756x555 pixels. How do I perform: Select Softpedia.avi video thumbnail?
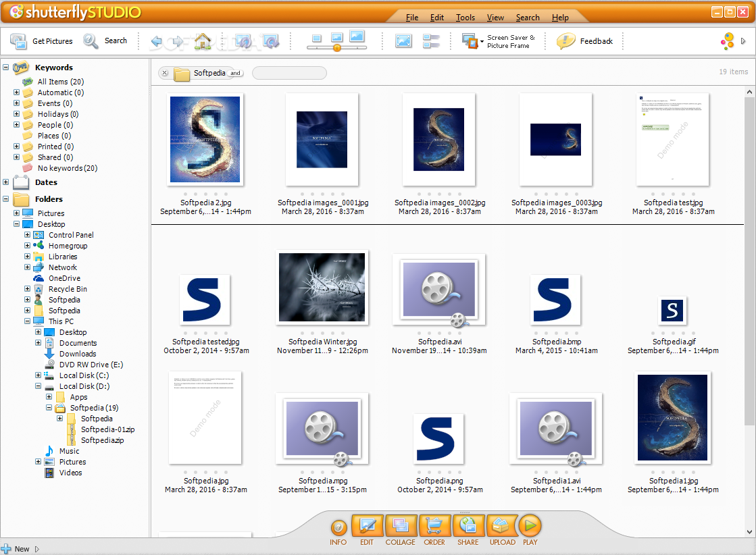[x=438, y=290]
